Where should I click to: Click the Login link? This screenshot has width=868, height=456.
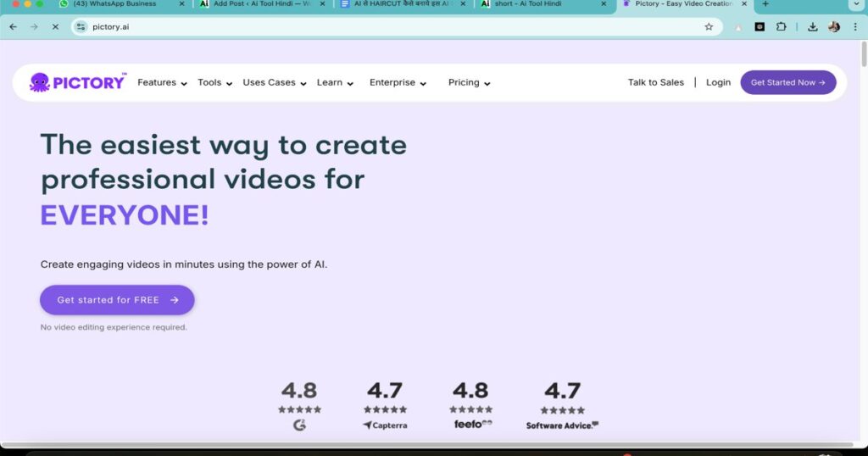[x=718, y=82]
